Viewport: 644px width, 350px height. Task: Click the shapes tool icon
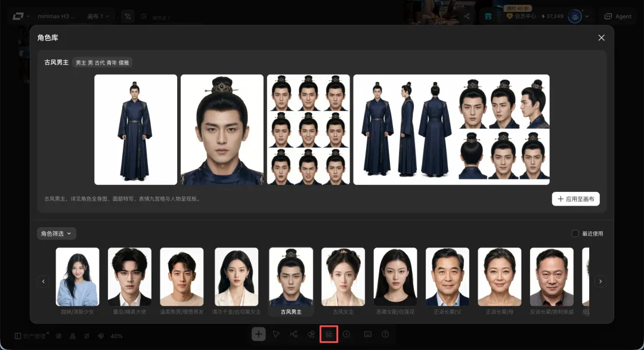pos(311,334)
